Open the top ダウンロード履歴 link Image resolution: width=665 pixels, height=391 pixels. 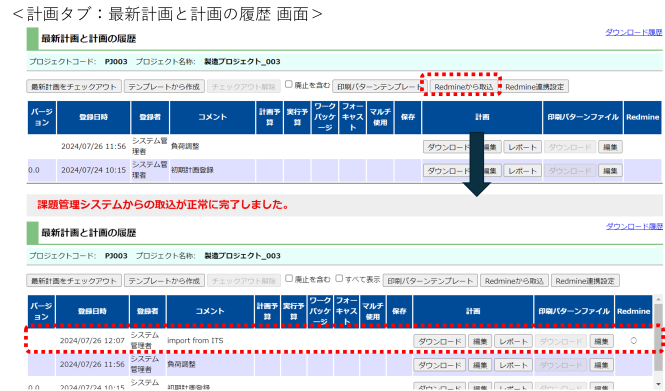[634, 32]
